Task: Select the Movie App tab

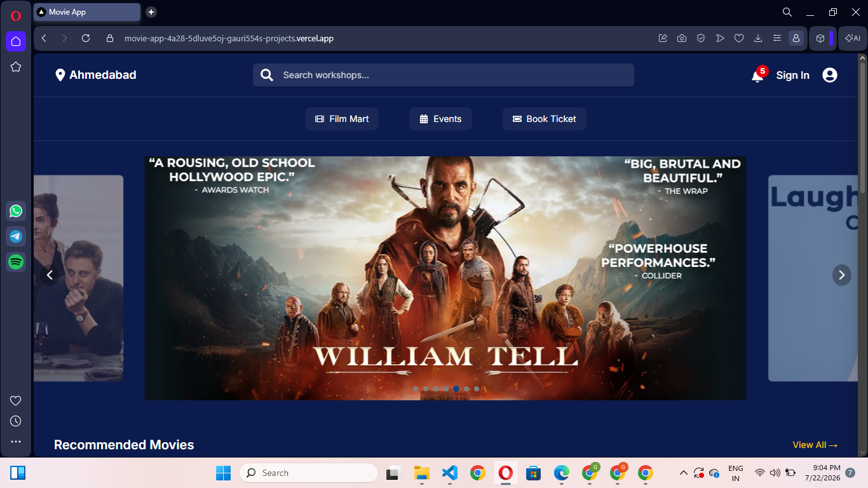Action: [x=87, y=12]
